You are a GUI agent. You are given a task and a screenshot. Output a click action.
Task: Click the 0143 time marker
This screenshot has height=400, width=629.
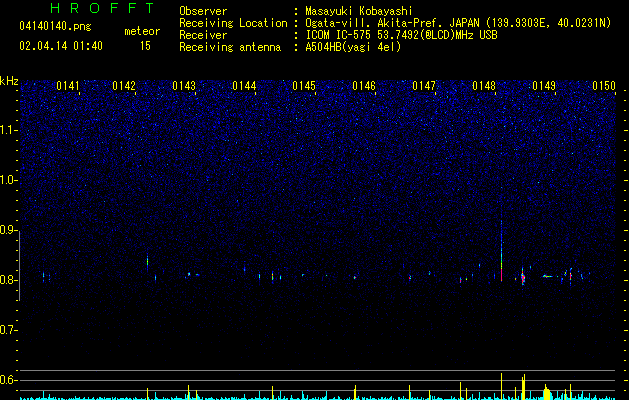click(184, 86)
